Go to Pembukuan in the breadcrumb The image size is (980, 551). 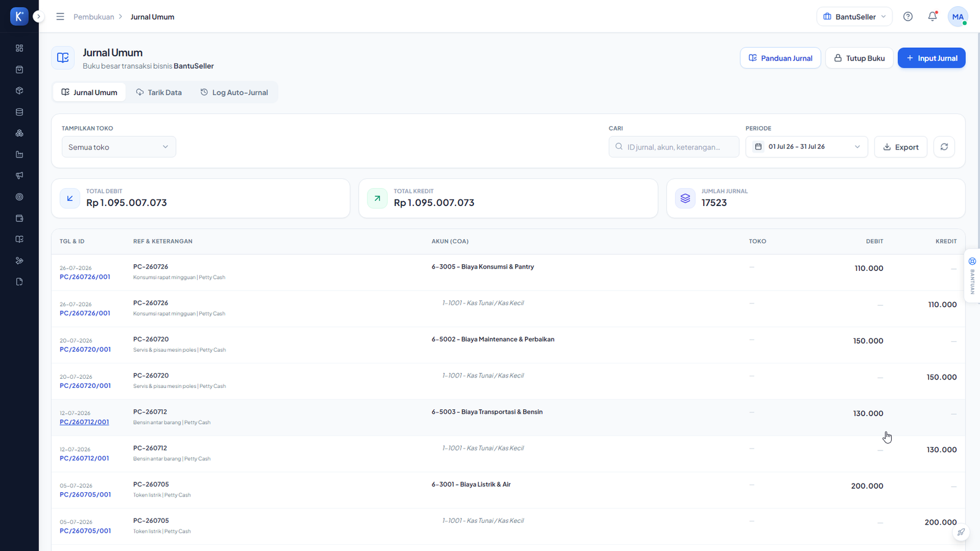(94, 17)
